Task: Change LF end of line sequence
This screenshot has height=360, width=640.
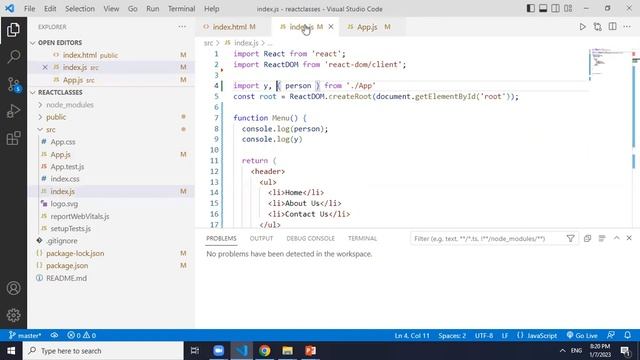Action: coord(504,336)
